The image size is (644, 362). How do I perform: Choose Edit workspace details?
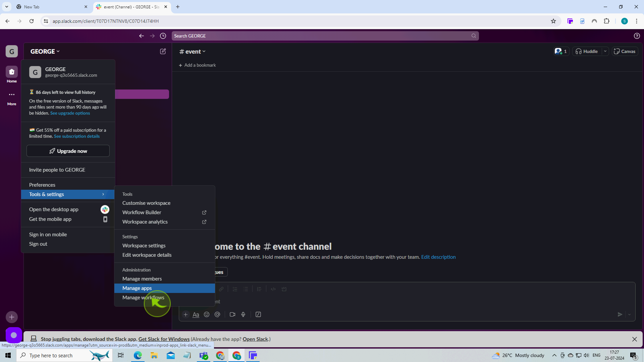pos(164,255)
